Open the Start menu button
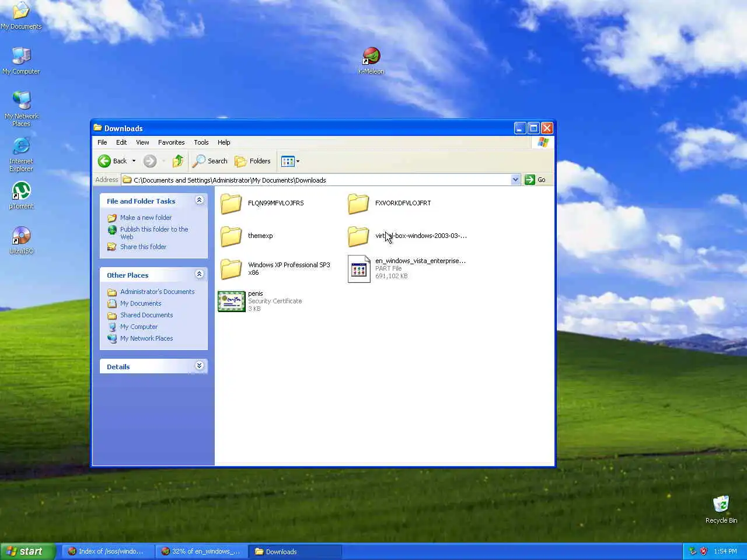The width and height of the screenshot is (747, 560). point(28,551)
